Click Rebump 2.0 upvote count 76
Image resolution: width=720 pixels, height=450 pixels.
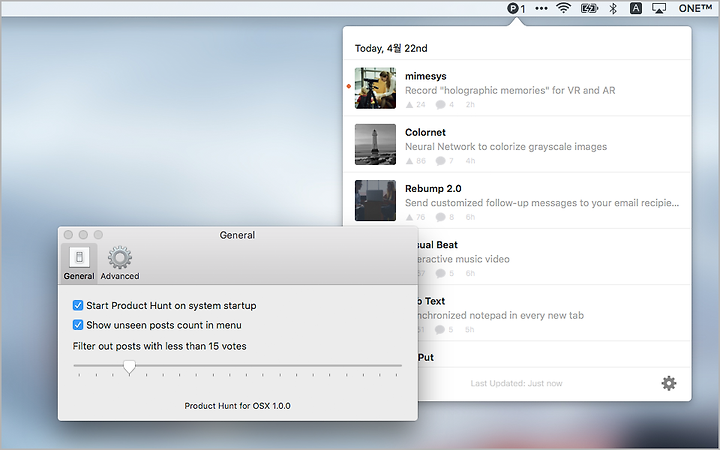(416, 217)
